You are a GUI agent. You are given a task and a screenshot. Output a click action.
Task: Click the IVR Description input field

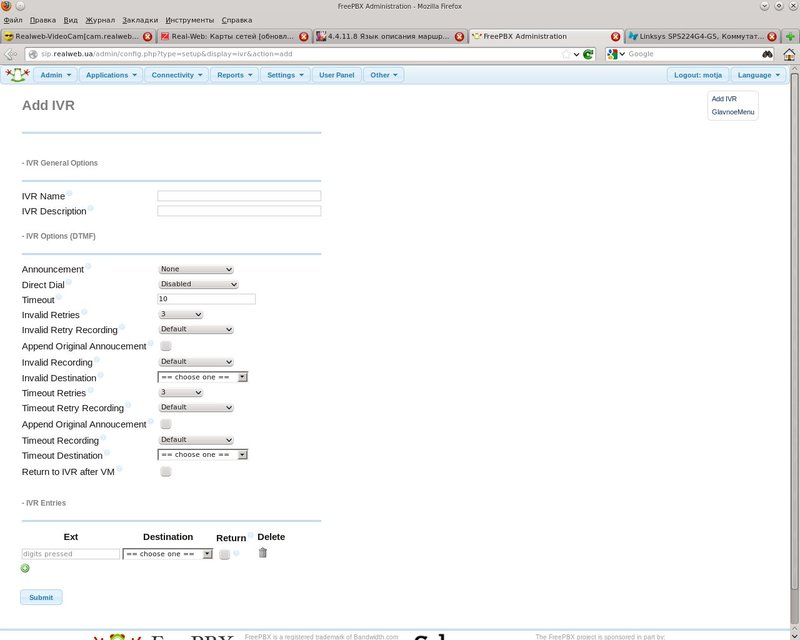coord(239,211)
